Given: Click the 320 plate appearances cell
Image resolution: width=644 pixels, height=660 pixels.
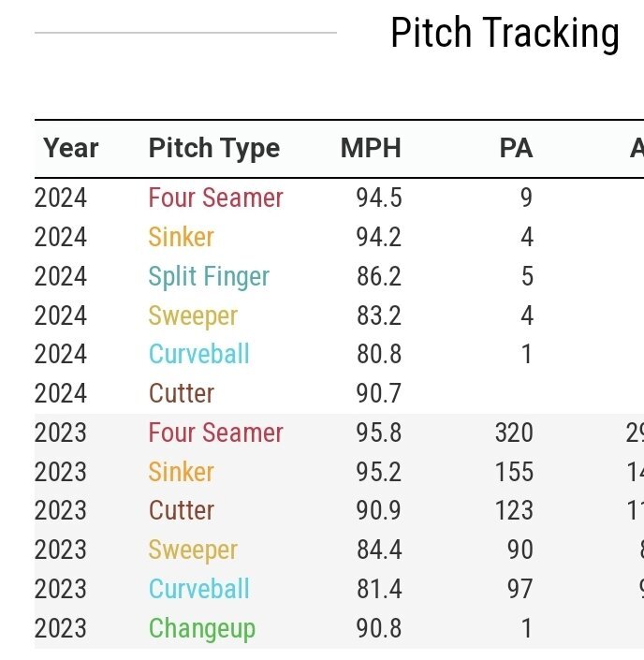Looking at the screenshot, I should (x=514, y=433).
